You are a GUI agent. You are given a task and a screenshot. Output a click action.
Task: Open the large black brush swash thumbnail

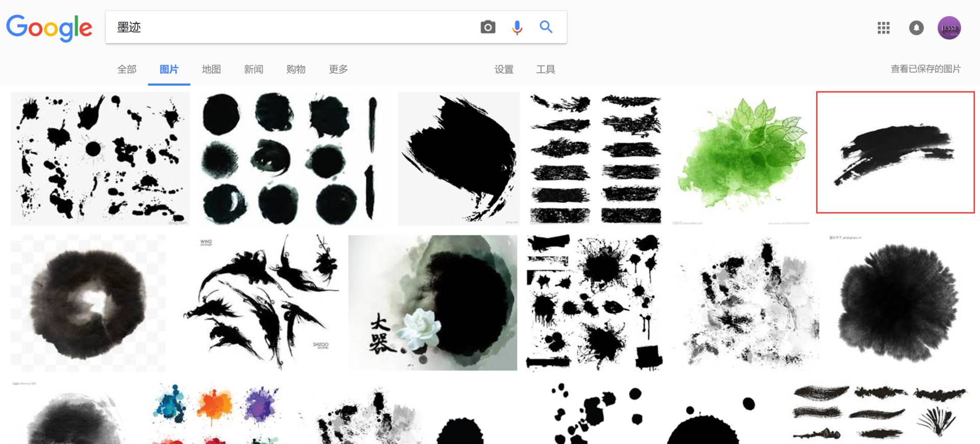[459, 159]
